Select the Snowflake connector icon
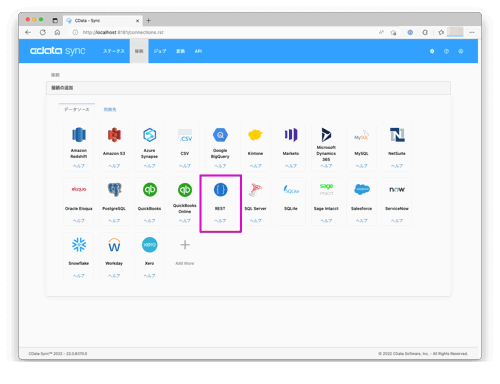The height and width of the screenshot is (384, 500). point(79,245)
